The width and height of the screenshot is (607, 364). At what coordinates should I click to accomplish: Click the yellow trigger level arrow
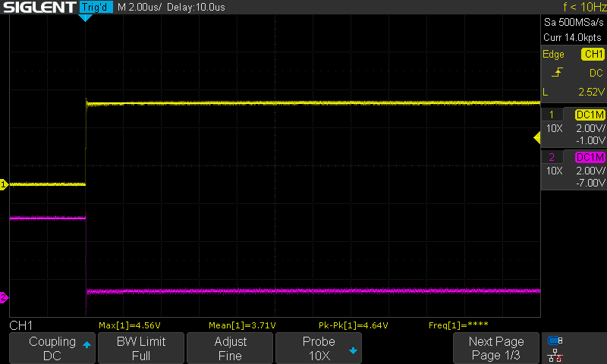[537, 138]
